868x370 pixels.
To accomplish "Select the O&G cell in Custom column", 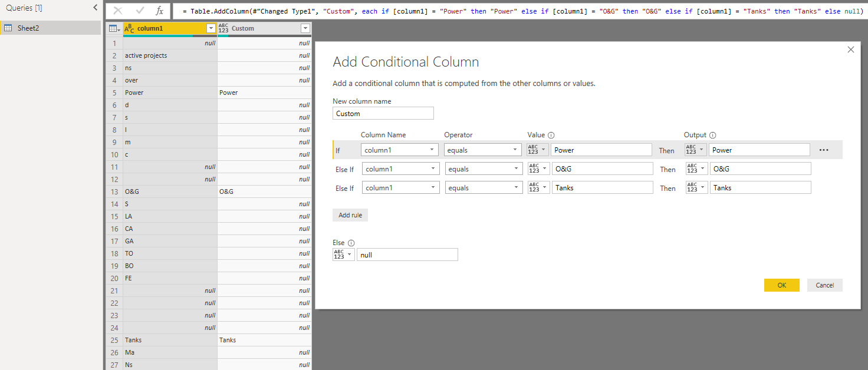I will (264, 191).
